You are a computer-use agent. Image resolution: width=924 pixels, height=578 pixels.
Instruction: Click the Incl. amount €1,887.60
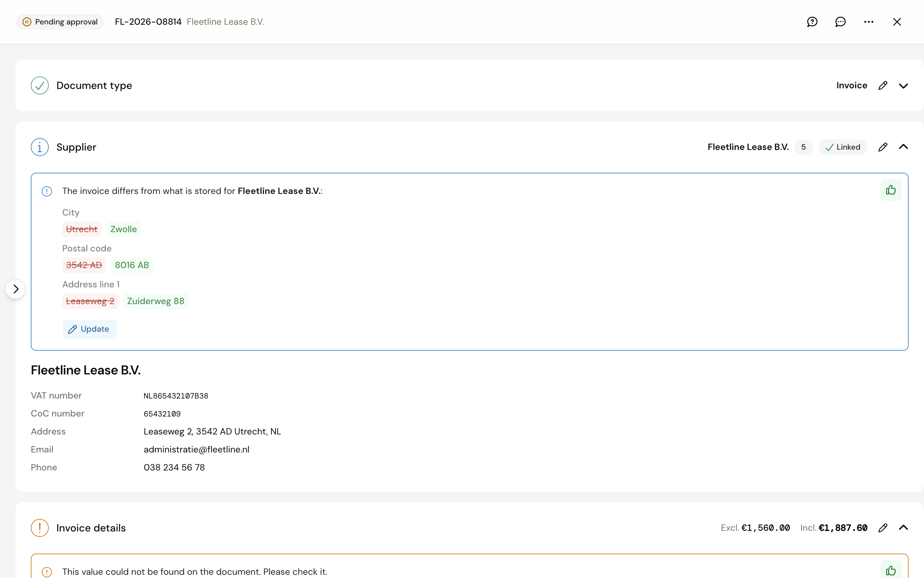click(x=843, y=528)
